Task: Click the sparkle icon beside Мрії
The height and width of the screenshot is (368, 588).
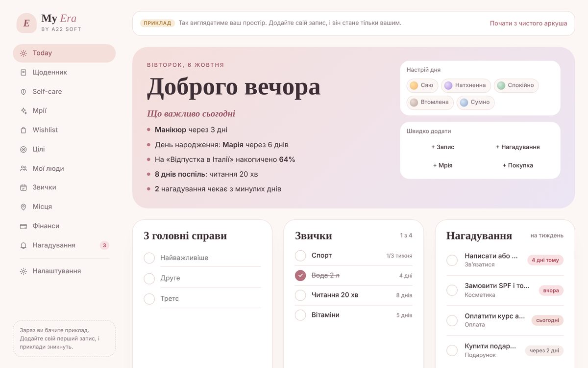Action: [x=24, y=111]
